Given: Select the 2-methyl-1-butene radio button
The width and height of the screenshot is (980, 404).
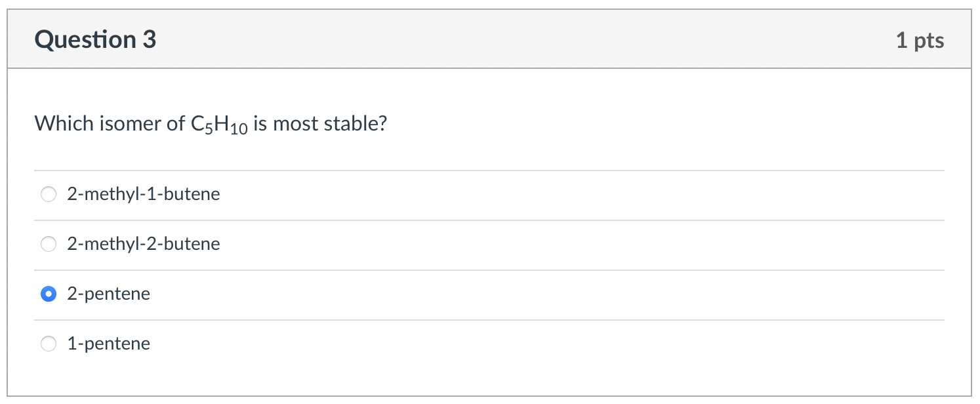Looking at the screenshot, I should (x=49, y=195).
